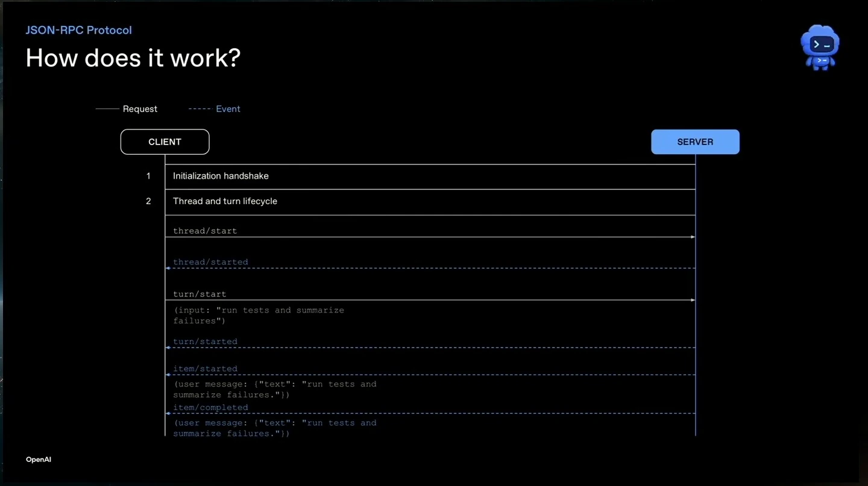Click the "Request" legend label
Screen dimensions: 868x486
140,109
